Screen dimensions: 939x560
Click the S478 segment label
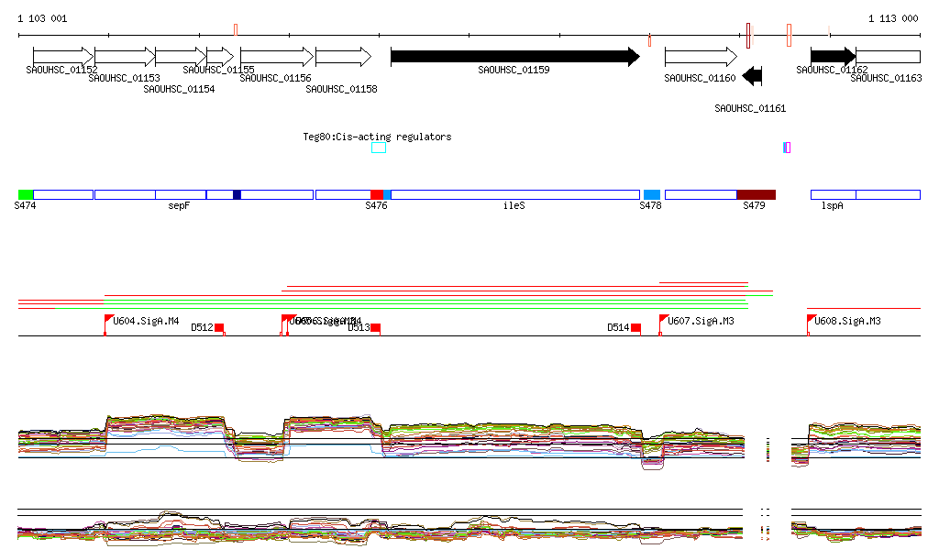point(650,206)
